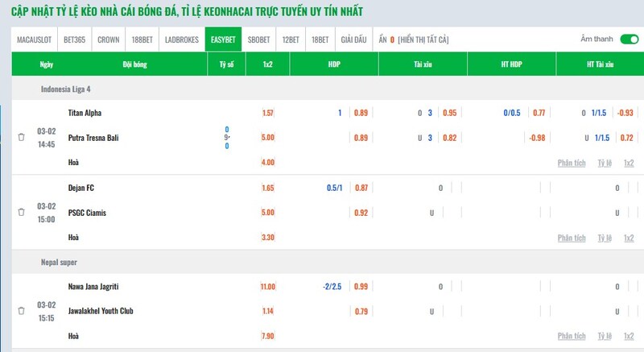This screenshot has height=352, width=644.
Task: Select the SBOBET tab
Action: (x=259, y=39)
